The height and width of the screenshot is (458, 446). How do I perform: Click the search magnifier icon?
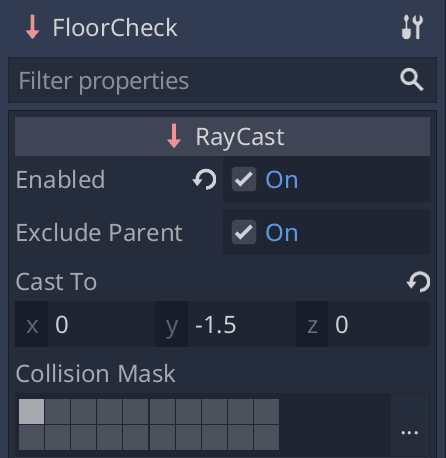pyautogui.click(x=412, y=80)
